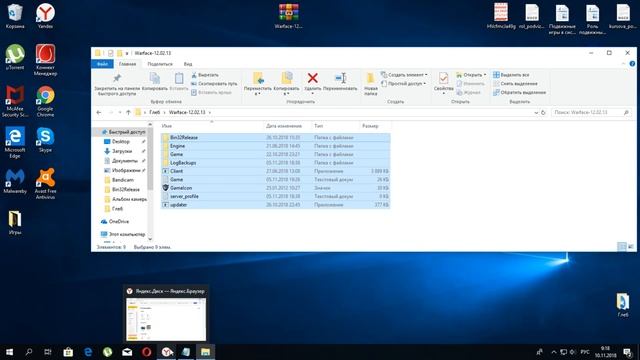The image size is (640, 360).
Task: Select the updater application file
Action: pyautogui.click(x=276, y=205)
